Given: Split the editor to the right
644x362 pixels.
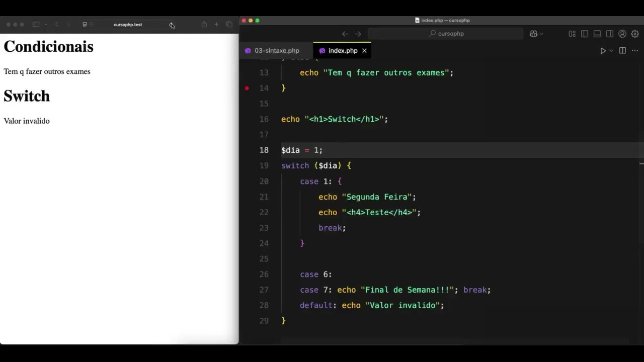Looking at the screenshot, I should [622, 51].
